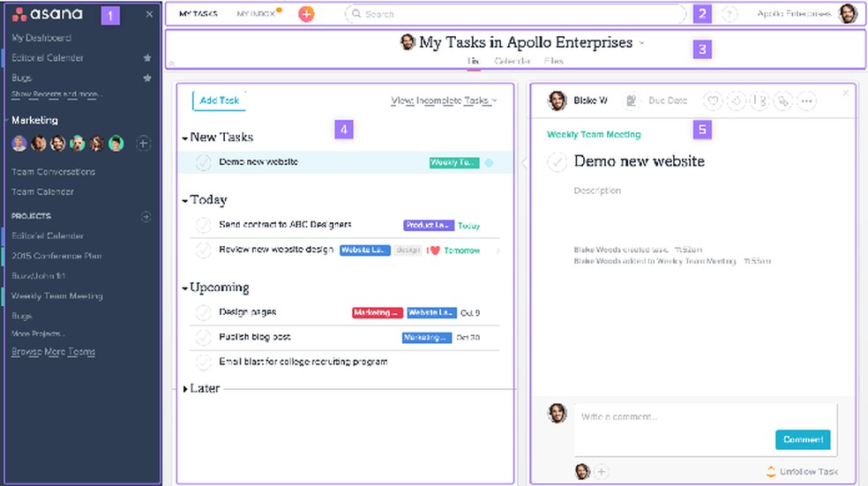Viewport: 868px width, 486px height.
Task: Switch to MY INBOX tab
Action: tap(256, 14)
